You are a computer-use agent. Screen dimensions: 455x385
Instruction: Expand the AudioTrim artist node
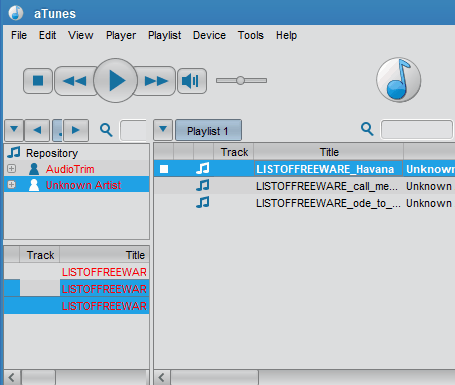[x=11, y=169]
